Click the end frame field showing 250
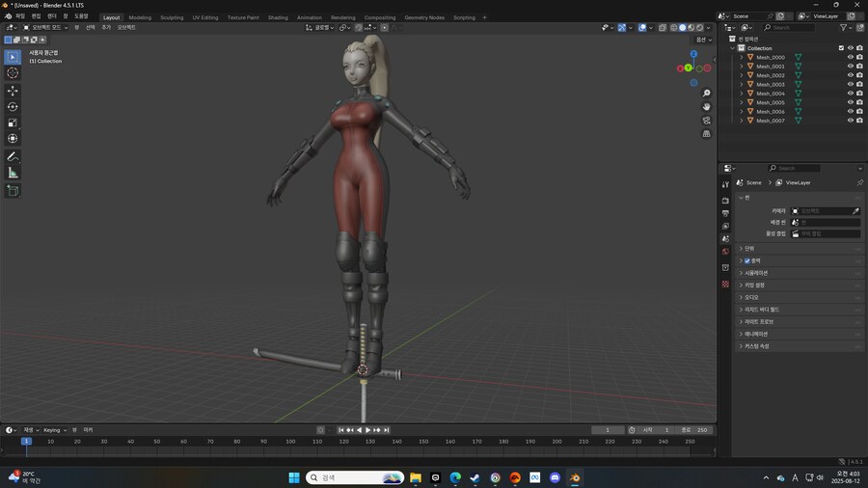This screenshot has height=488, width=868. click(x=694, y=430)
